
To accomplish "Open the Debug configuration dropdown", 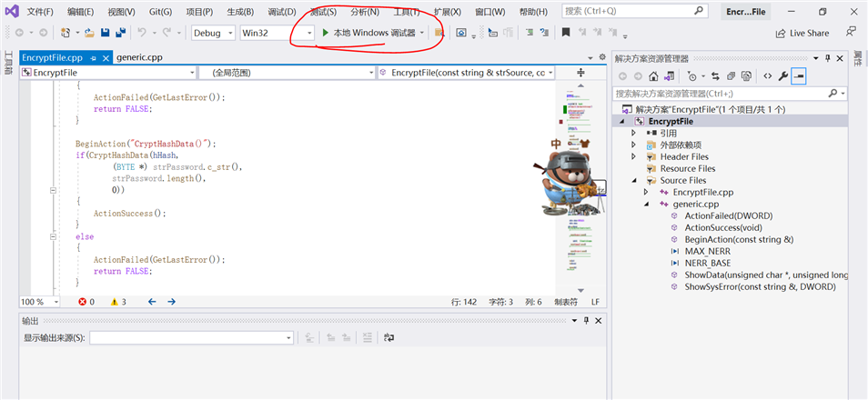I will point(230,34).
